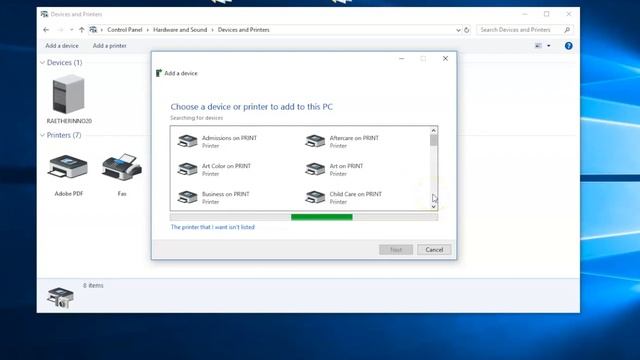
Task: Click the Art Color on PRINT label
Action: click(x=226, y=166)
